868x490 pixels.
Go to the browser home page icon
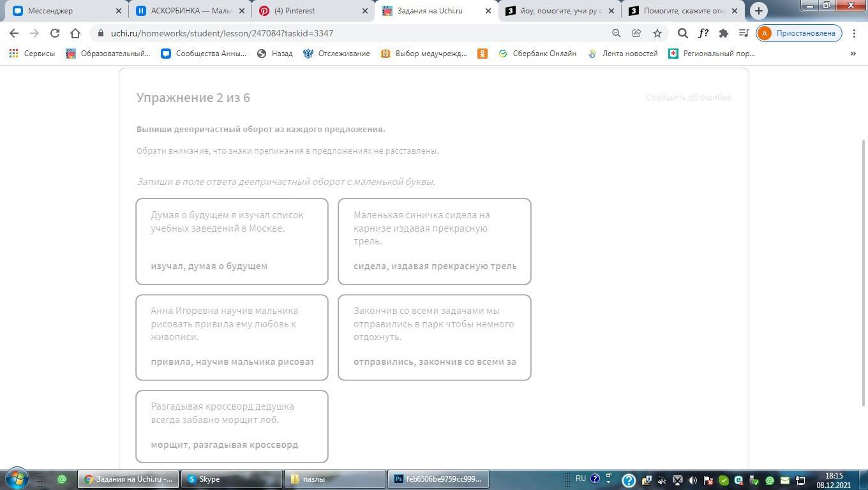(x=75, y=33)
